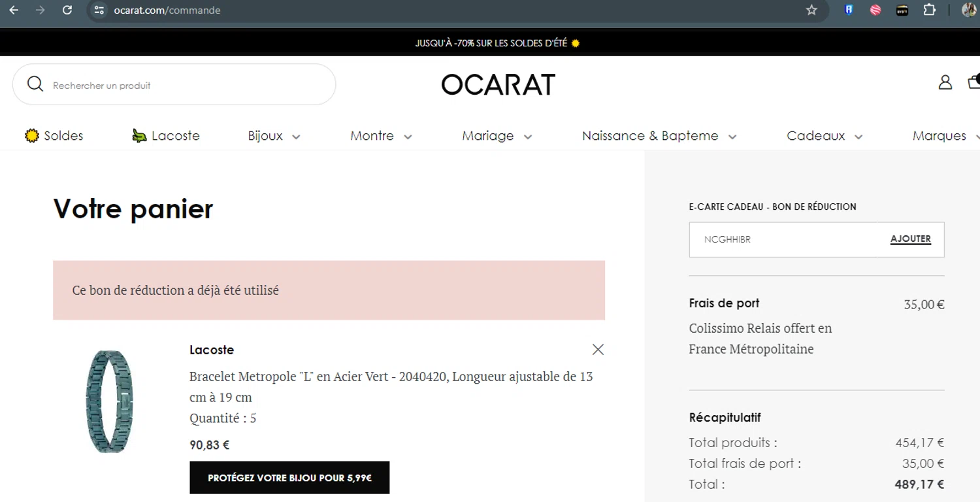Open the browser profile avatar
This screenshot has width=980, height=502.
(x=970, y=10)
